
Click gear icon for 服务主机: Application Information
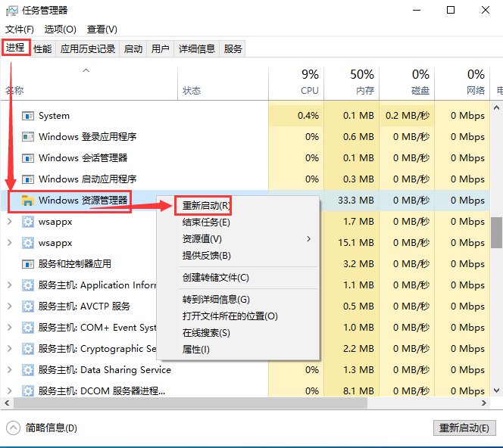(28, 285)
